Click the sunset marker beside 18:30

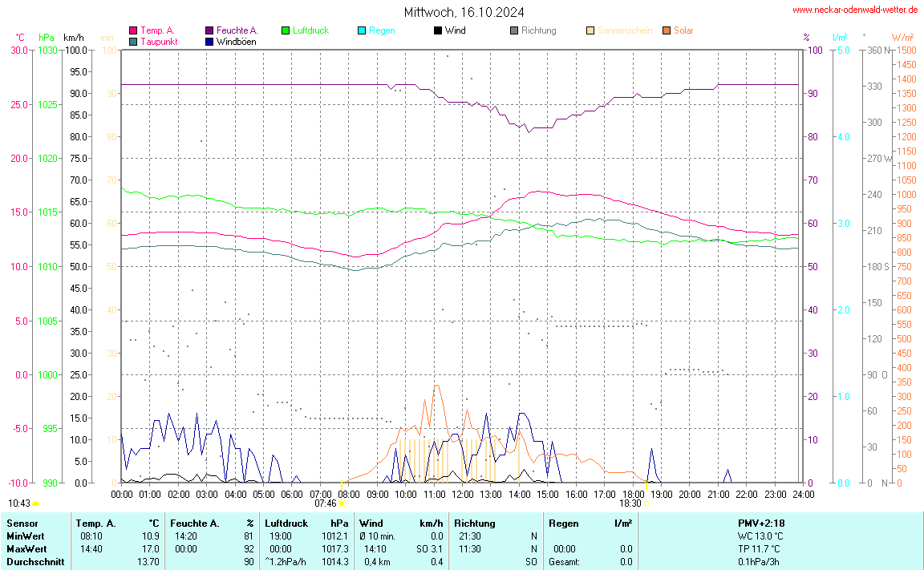[x=647, y=503]
